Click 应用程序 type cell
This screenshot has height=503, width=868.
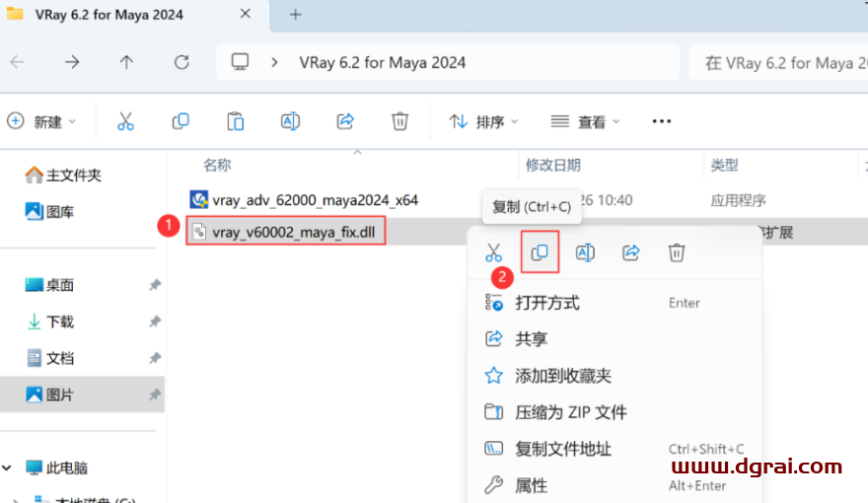pyautogui.click(x=738, y=200)
